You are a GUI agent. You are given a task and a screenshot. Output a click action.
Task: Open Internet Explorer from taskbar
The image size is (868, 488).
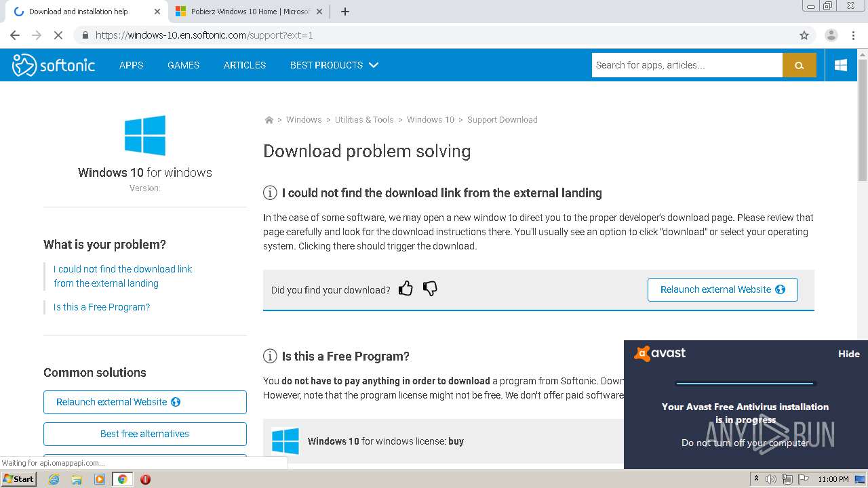tap(54, 479)
